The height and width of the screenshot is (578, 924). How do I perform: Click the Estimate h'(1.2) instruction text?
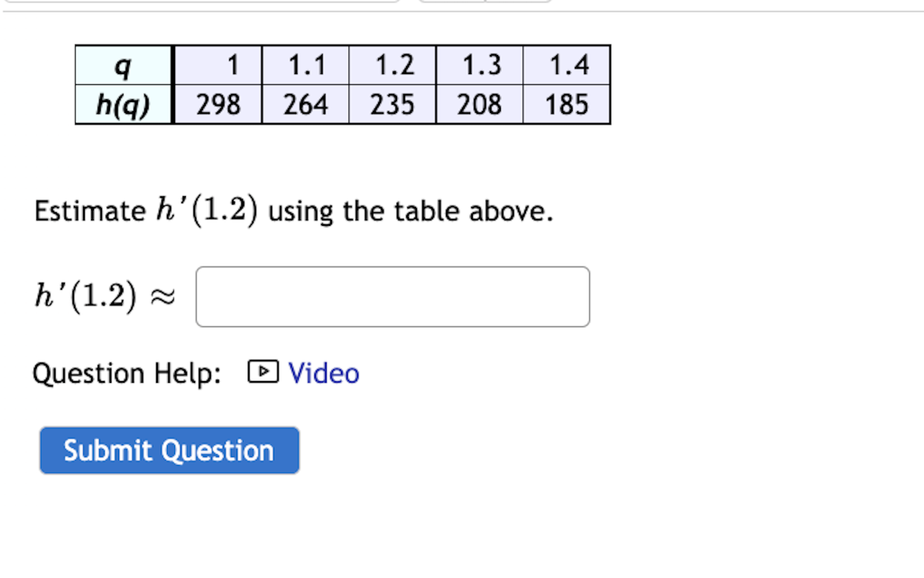[293, 210]
